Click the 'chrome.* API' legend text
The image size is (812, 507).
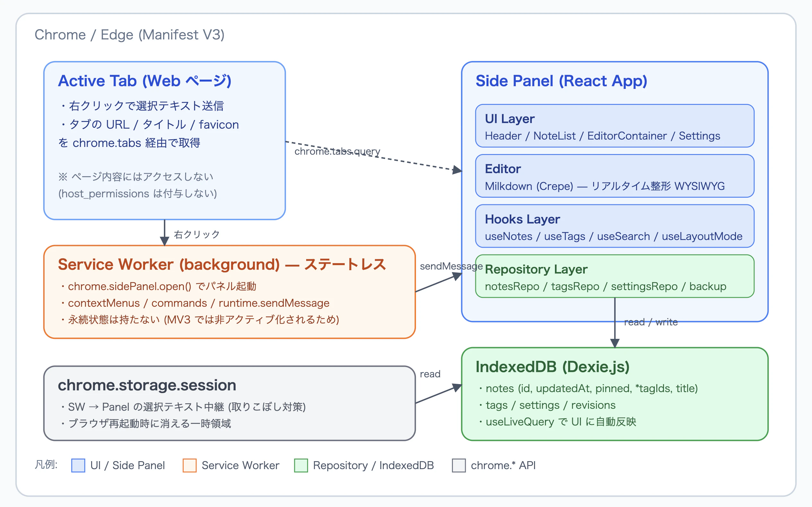(x=503, y=465)
